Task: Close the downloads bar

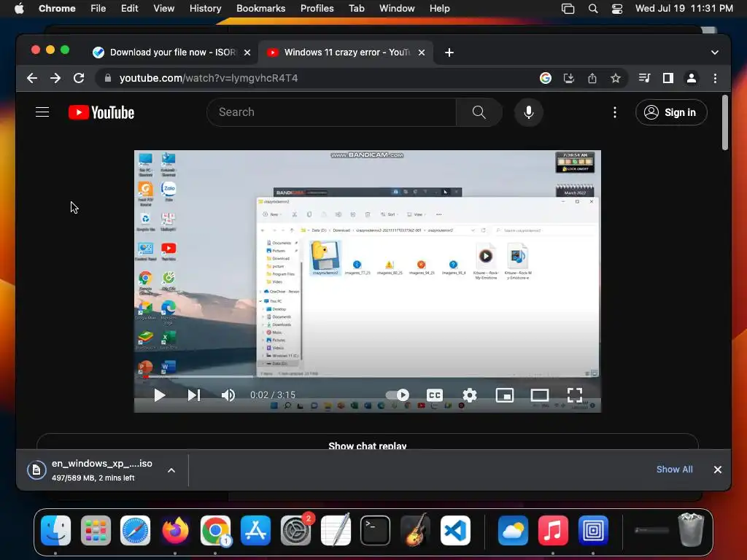Action: click(x=718, y=470)
